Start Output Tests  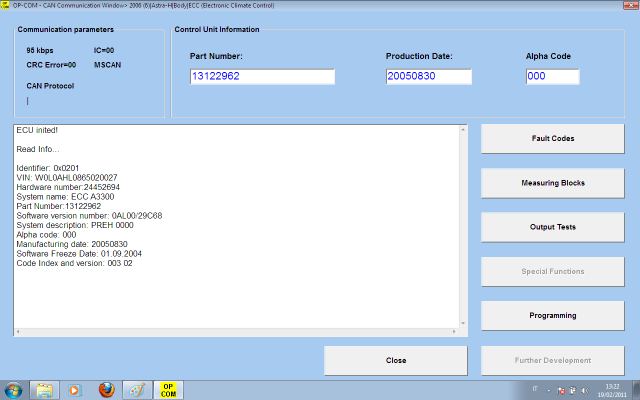click(553, 227)
